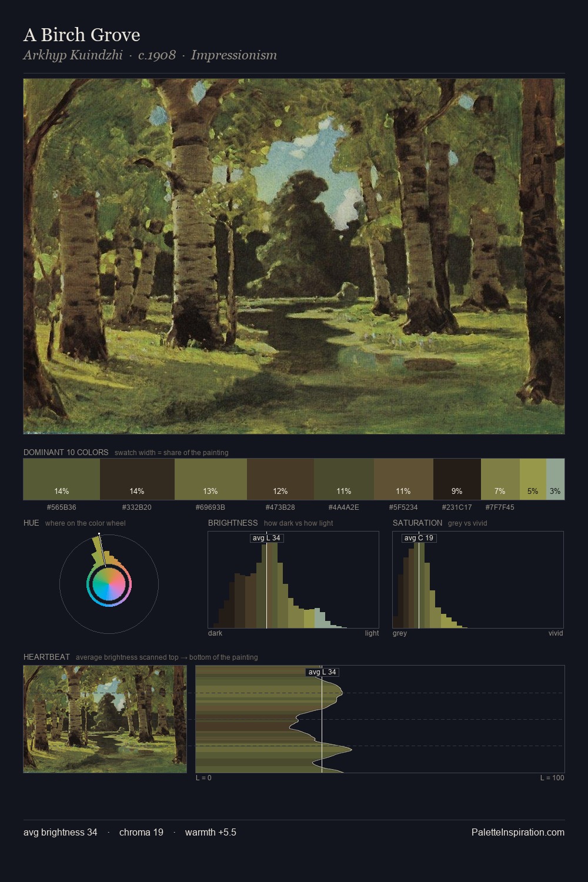Click the hex code text '#4A4A2E'

coord(344,507)
